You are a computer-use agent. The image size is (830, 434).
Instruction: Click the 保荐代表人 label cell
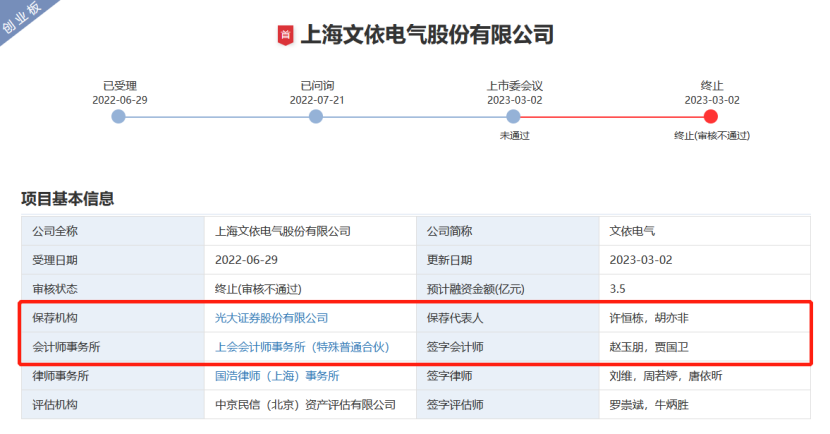click(508, 318)
